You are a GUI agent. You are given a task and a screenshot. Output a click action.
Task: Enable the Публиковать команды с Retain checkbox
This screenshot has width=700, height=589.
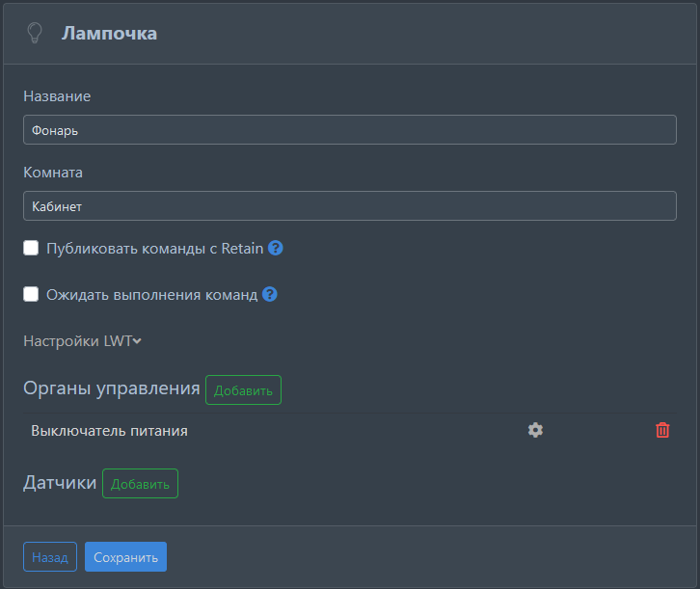[31, 248]
